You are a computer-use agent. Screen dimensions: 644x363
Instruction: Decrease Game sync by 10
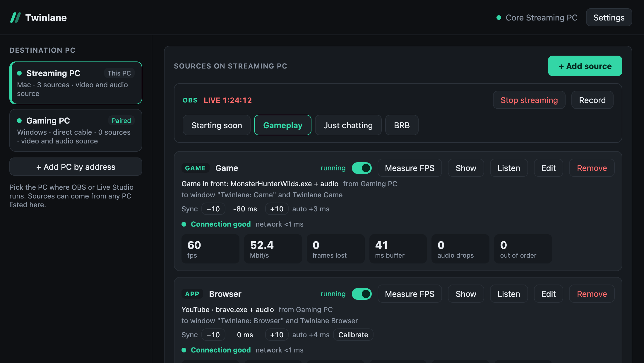[x=213, y=209]
